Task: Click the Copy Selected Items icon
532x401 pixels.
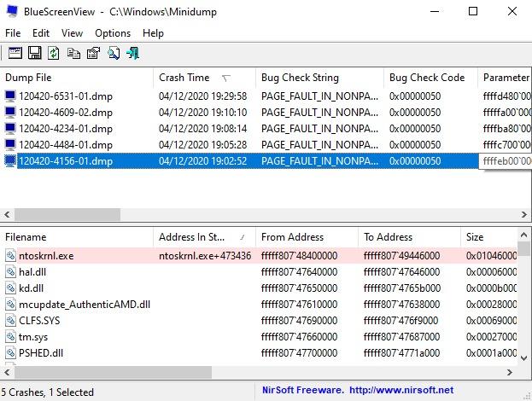Action: coord(73,54)
